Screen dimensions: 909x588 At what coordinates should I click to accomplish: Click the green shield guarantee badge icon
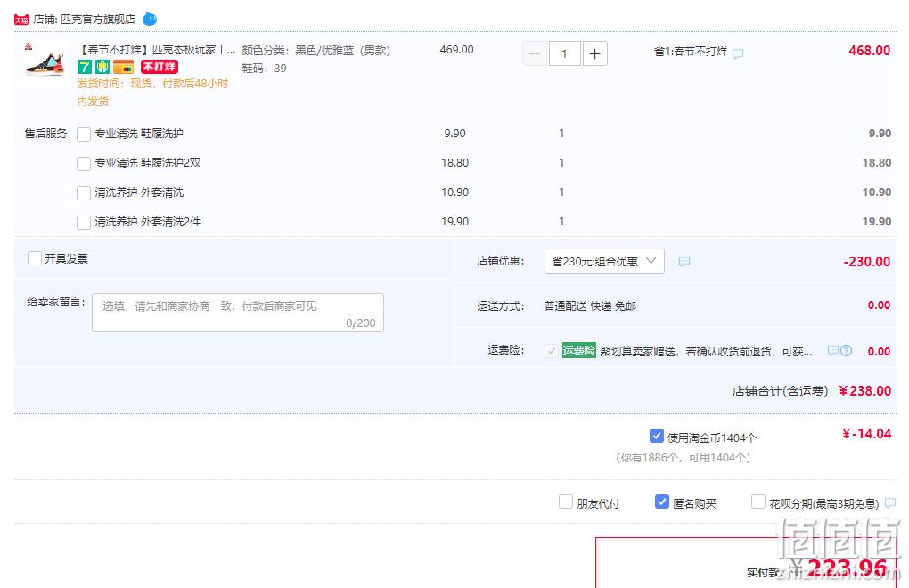102,67
